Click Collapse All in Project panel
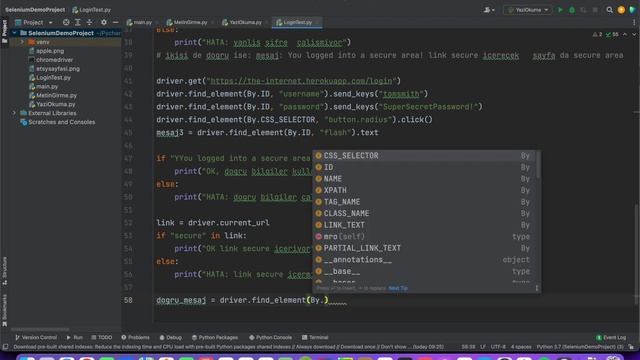640x360 pixels. pyautogui.click(x=89, y=22)
